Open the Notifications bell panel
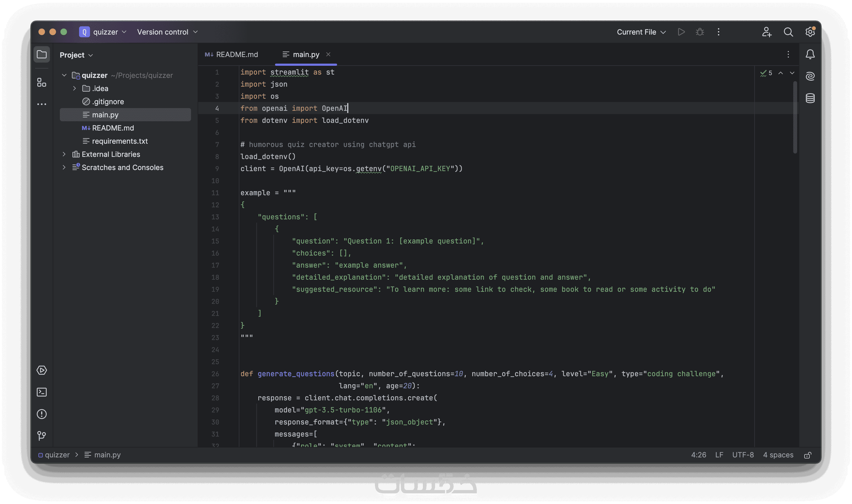Image resolution: width=852 pixels, height=504 pixels. click(810, 54)
